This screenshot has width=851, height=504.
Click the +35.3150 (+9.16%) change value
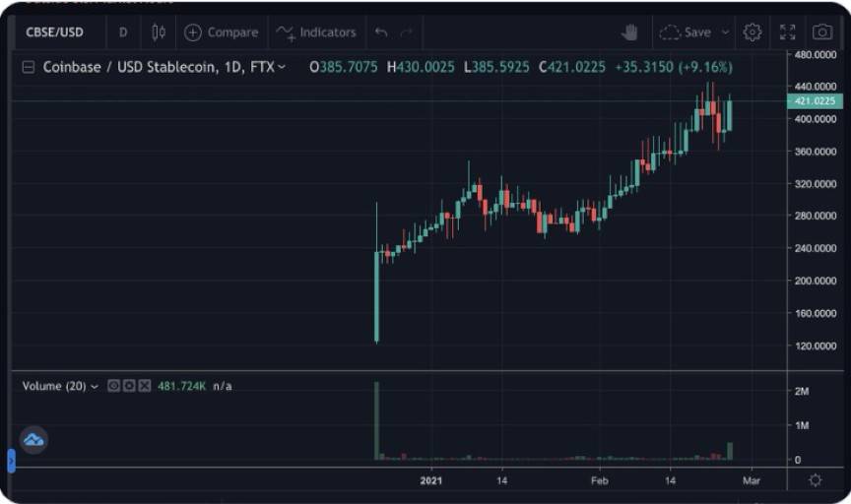click(674, 67)
